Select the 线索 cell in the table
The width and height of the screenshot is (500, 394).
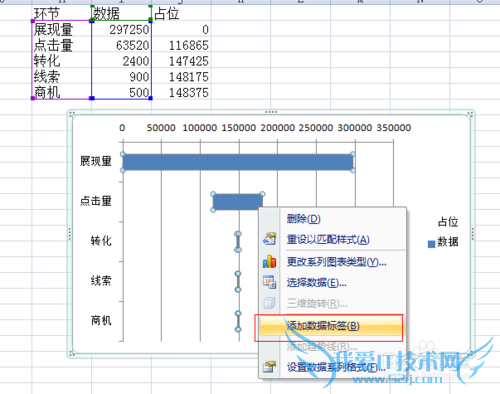click(x=62, y=77)
